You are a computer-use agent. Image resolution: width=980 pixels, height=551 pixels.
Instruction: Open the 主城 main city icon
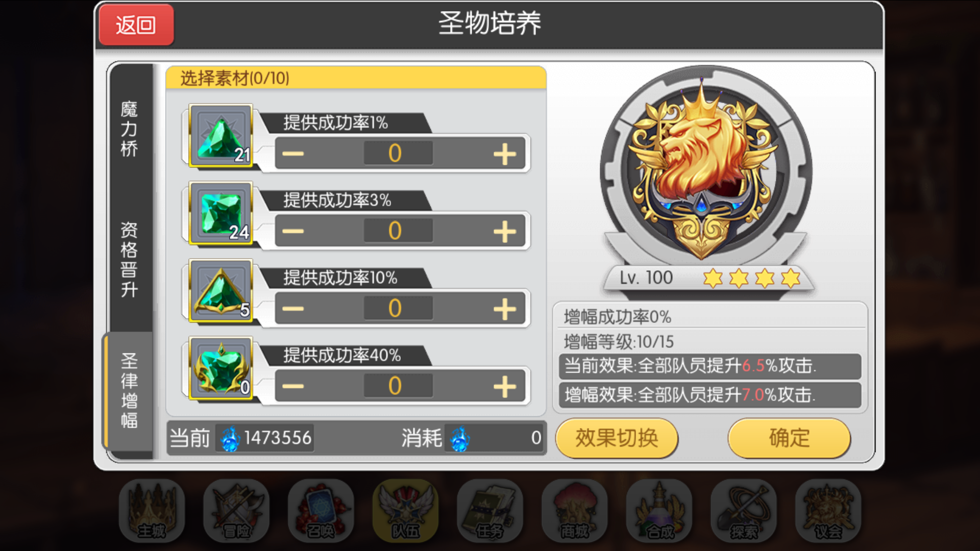pyautogui.click(x=152, y=511)
